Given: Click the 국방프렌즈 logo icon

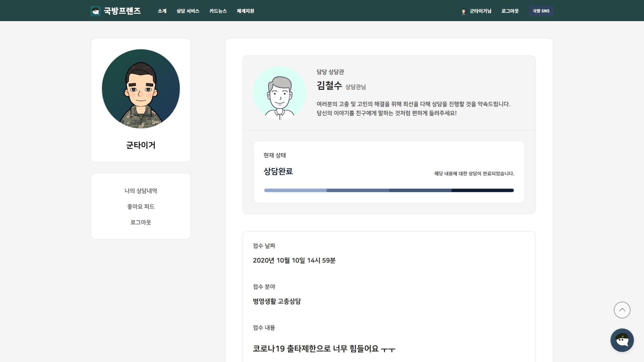Looking at the screenshot, I should tap(96, 11).
